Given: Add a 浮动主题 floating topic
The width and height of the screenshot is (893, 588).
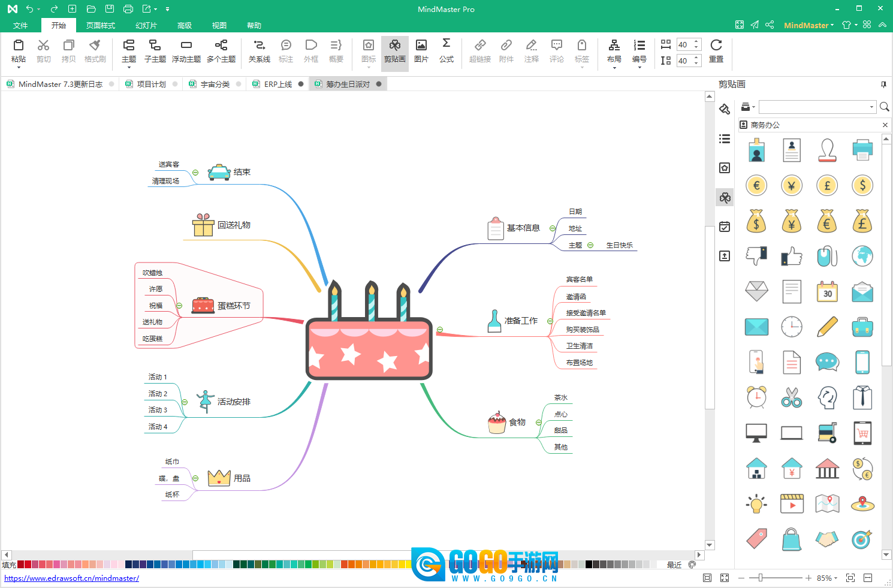Looking at the screenshot, I should (186, 52).
